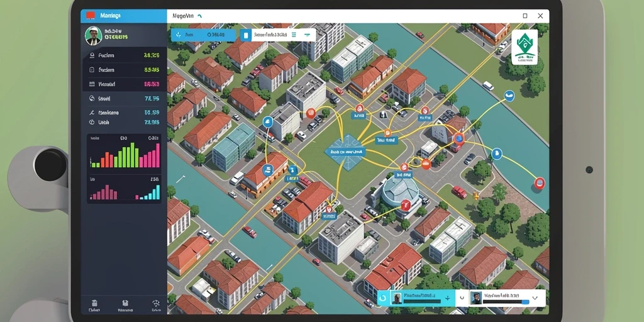This screenshot has height=322, width=644.
Task: Select the blue diamond hub marker on map
Action: click(345, 152)
